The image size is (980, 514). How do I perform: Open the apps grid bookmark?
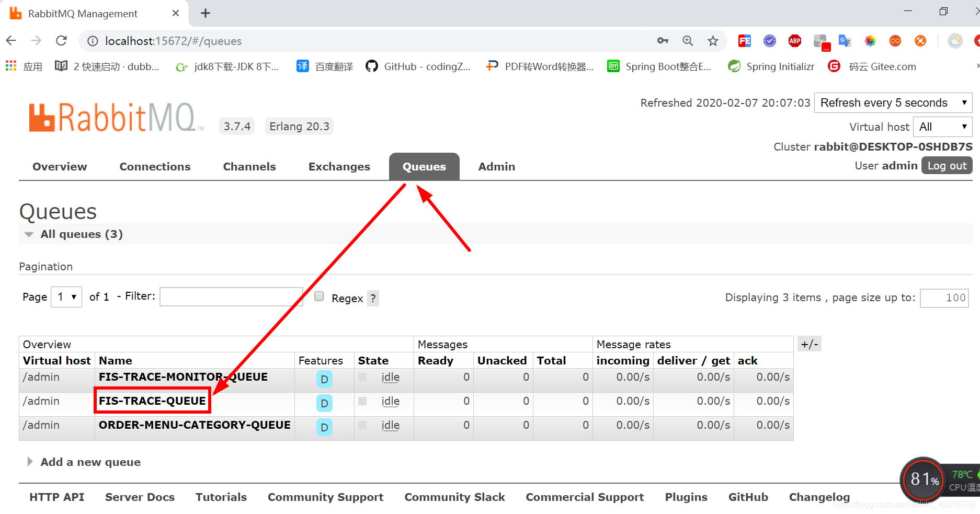[x=24, y=66]
